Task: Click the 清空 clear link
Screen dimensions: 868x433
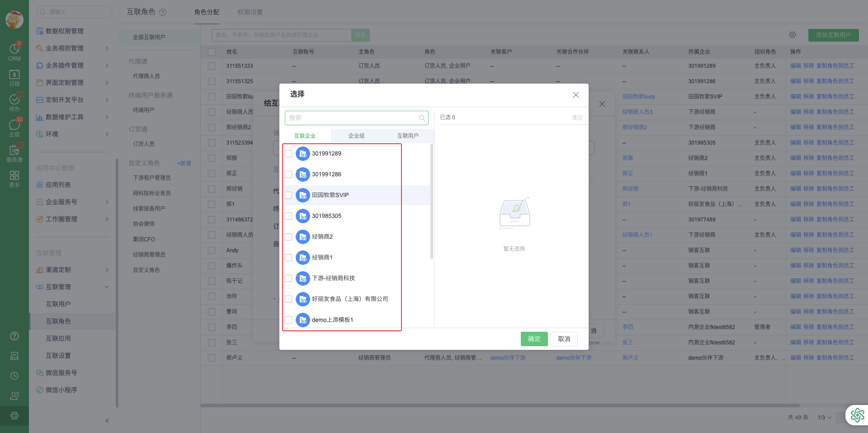Action: pos(577,118)
